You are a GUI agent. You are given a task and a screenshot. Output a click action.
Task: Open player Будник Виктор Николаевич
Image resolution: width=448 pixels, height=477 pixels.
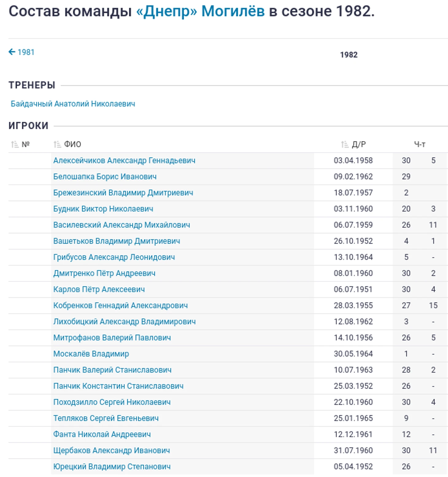[x=103, y=209]
